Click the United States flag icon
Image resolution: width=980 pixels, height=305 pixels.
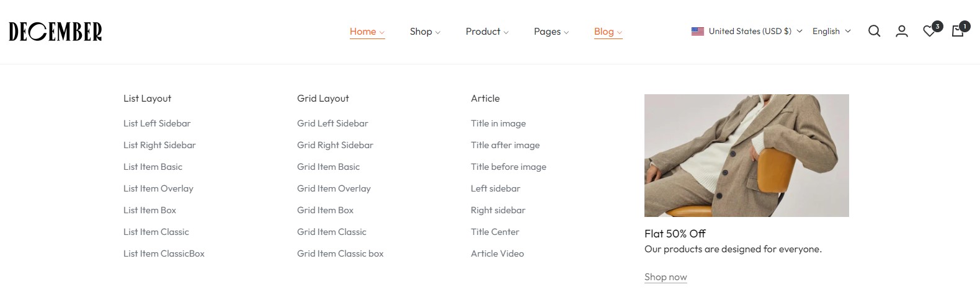coord(698,31)
